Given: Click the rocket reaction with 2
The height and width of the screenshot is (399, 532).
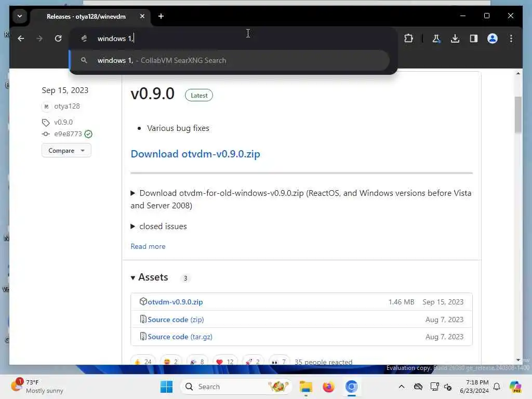Looking at the screenshot, I should [x=252, y=362].
